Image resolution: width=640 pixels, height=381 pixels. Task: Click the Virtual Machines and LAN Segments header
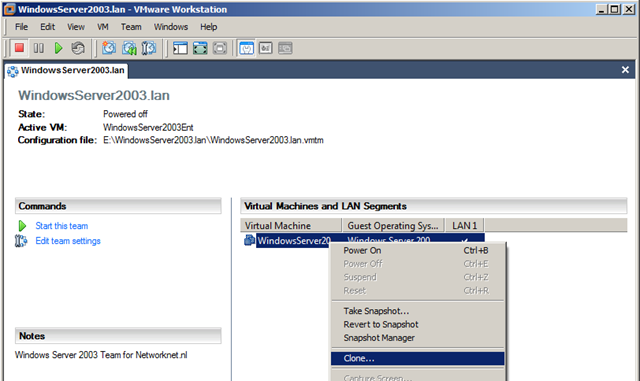coord(433,206)
